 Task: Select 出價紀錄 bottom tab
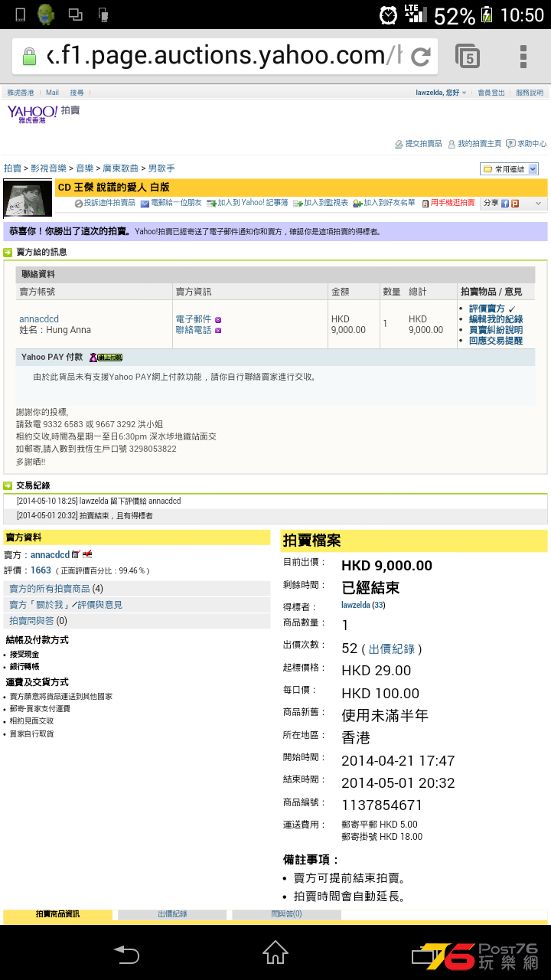pos(172,914)
